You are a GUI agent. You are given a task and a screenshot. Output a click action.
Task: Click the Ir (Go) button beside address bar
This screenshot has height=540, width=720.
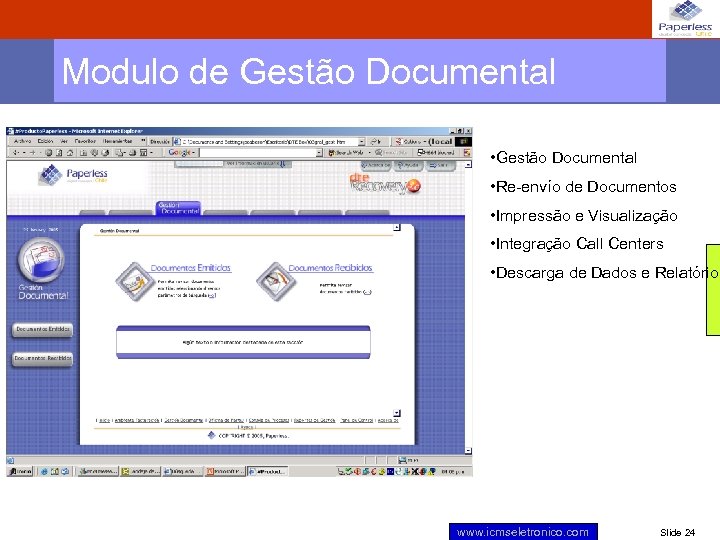click(x=376, y=142)
